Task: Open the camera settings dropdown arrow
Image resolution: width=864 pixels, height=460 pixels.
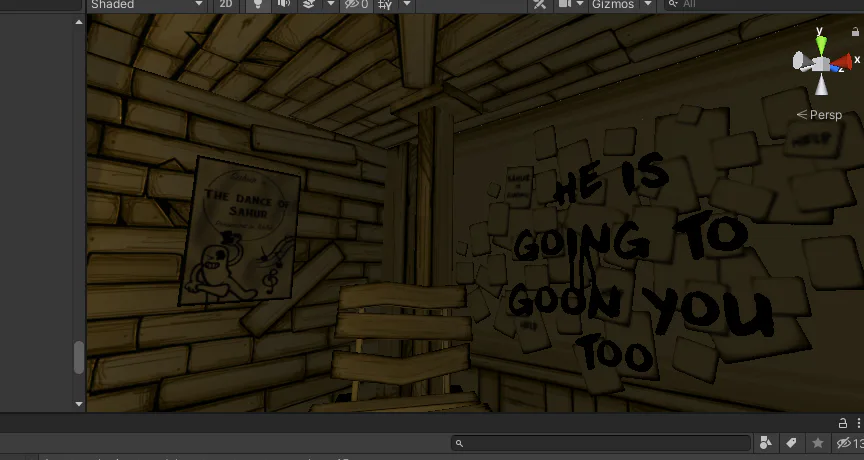Action: tap(580, 4)
